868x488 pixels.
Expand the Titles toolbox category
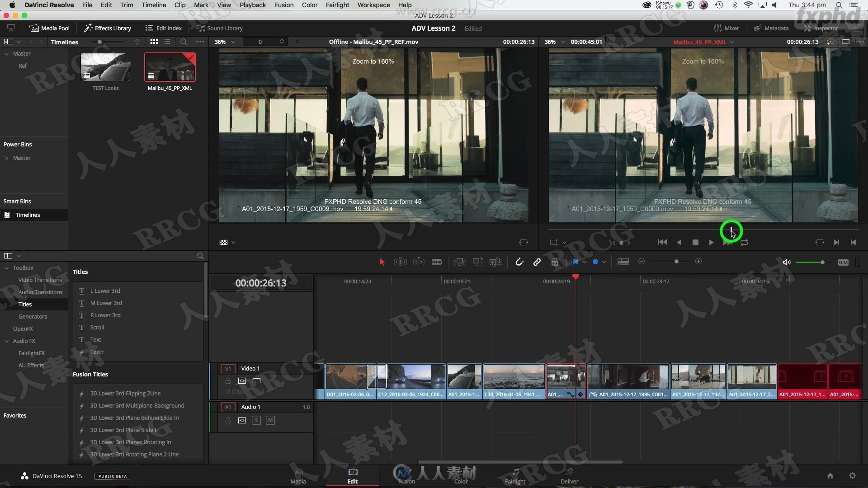coord(24,304)
